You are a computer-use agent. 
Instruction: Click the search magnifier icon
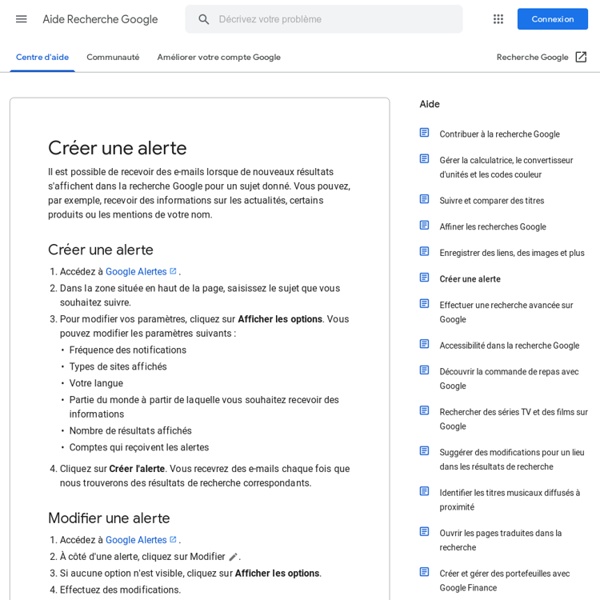click(x=204, y=19)
